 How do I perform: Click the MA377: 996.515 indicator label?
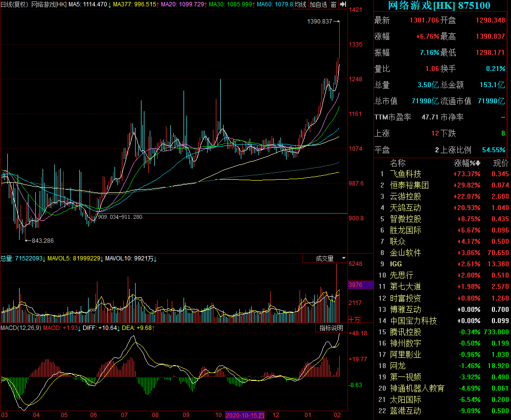pos(136,4)
